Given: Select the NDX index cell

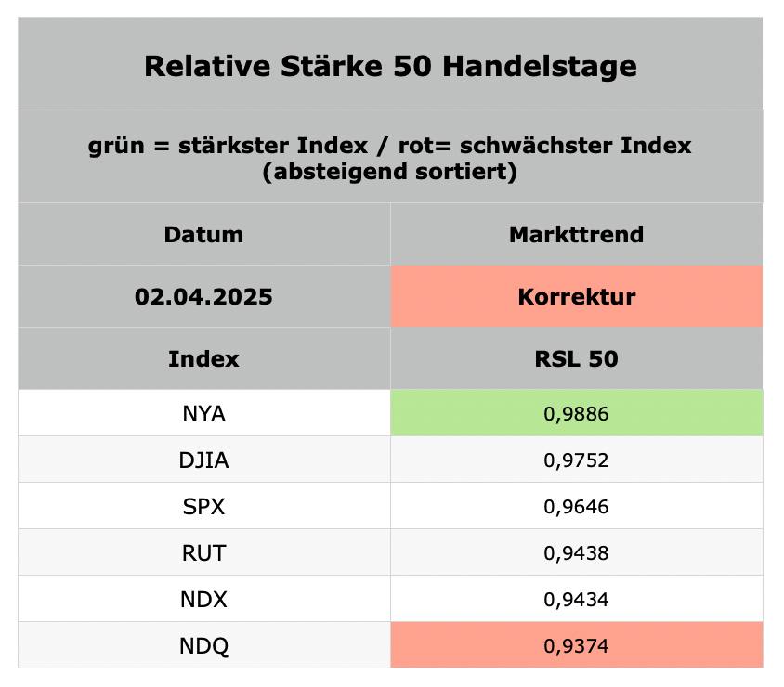Looking at the screenshot, I should point(203,599).
